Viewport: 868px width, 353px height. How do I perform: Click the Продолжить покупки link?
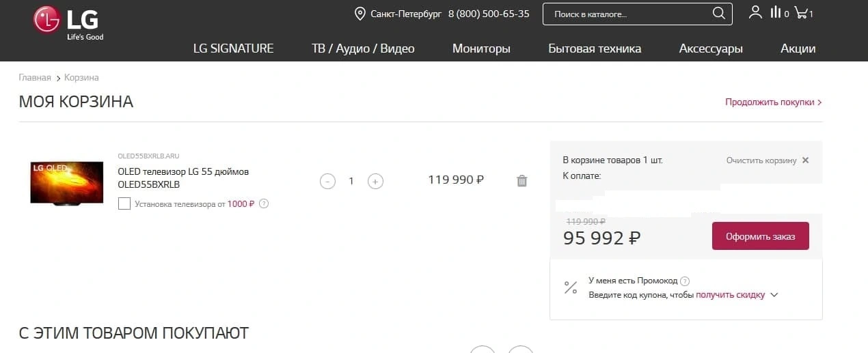coord(773,102)
